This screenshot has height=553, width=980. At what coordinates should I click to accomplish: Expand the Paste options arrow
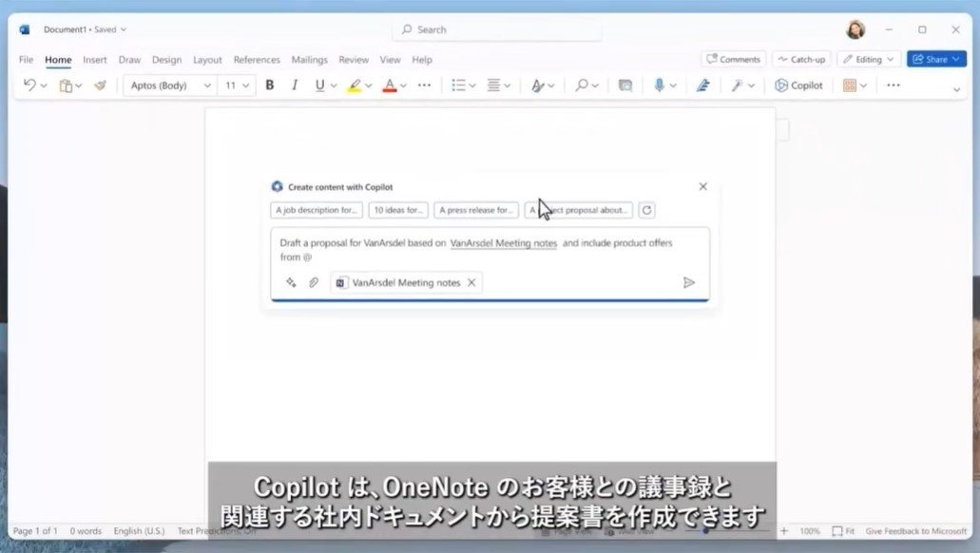tap(79, 86)
